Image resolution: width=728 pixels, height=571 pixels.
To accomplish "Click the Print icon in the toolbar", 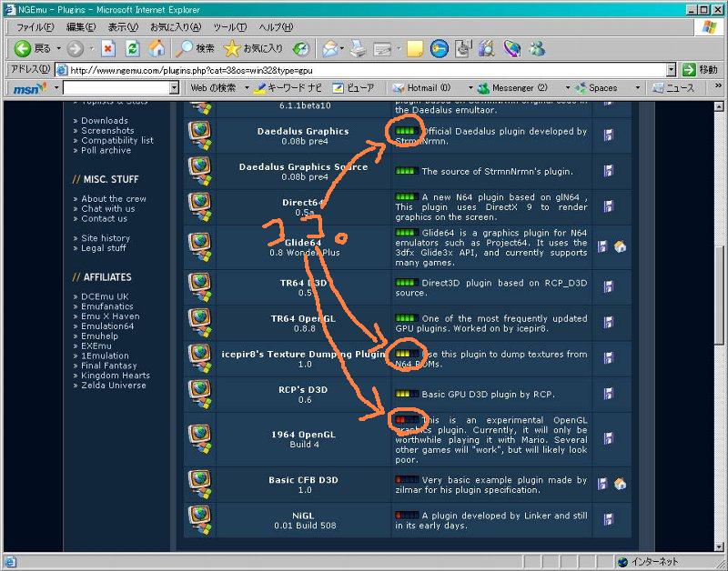I will coord(358,49).
